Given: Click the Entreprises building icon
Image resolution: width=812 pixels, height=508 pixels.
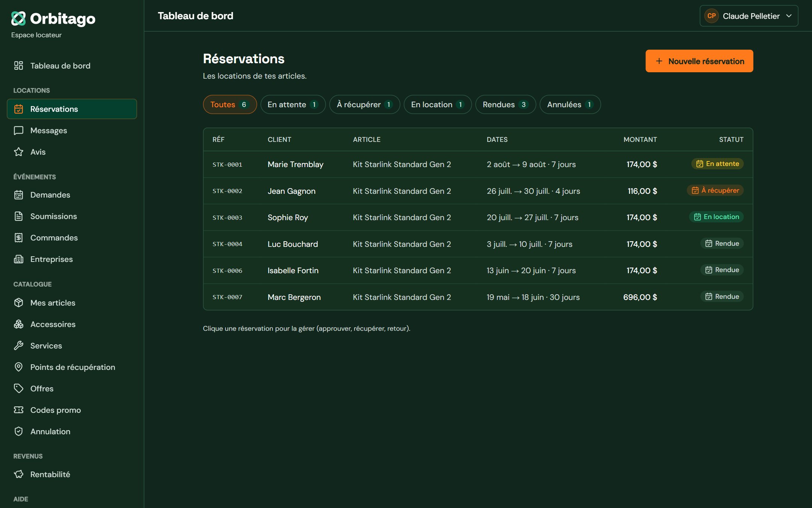Looking at the screenshot, I should [18, 259].
